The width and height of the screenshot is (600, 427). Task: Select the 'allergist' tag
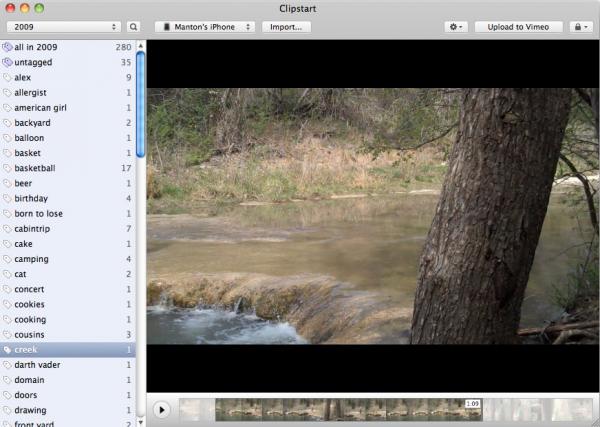[x=68, y=93]
